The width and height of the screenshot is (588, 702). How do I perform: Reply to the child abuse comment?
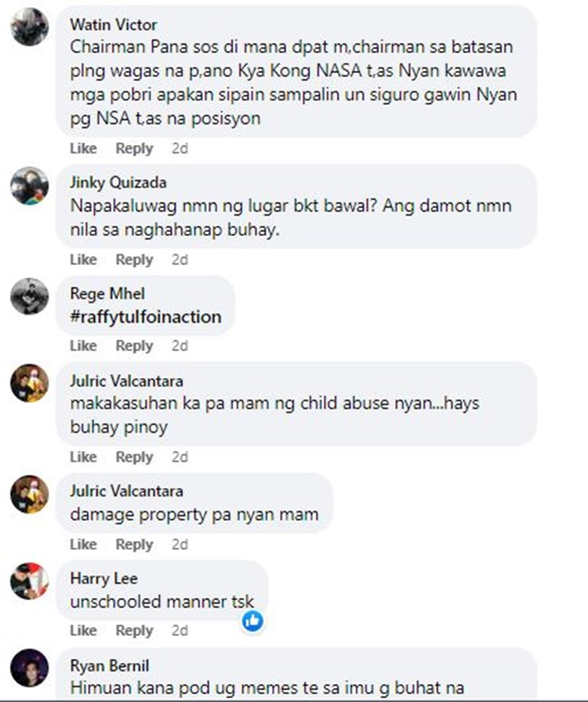[134, 457]
